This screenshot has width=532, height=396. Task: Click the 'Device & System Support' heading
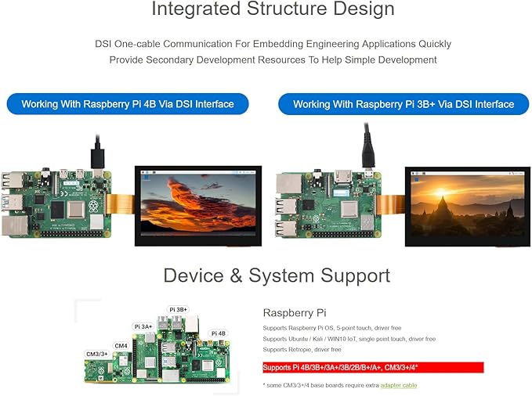point(277,275)
